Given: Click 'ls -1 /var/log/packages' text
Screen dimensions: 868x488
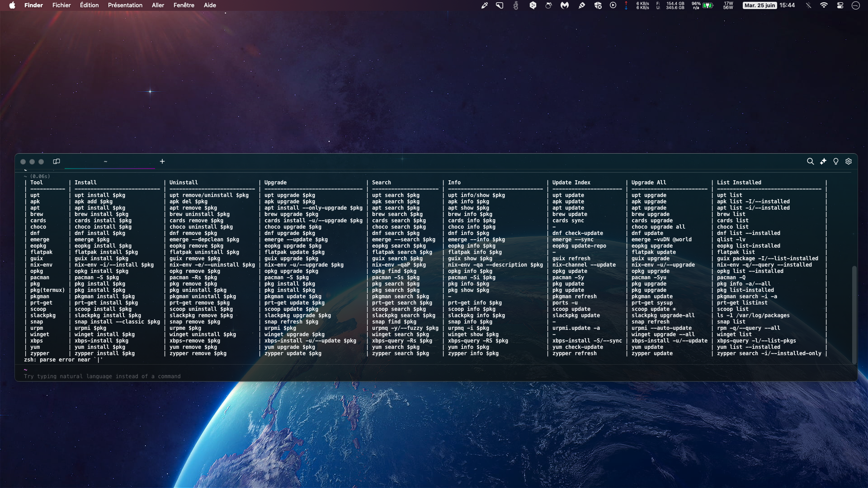Looking at the screenshot, I should click(753, 315).
